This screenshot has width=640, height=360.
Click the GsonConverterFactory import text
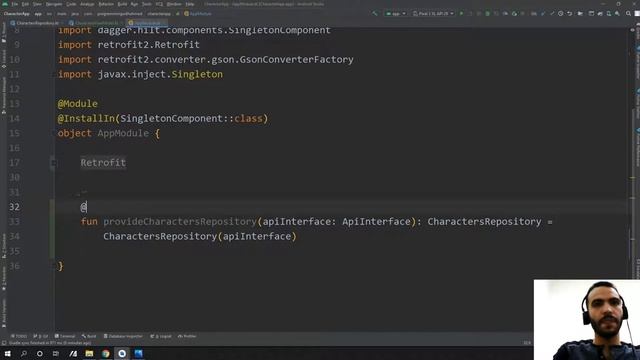click(296, 60)
